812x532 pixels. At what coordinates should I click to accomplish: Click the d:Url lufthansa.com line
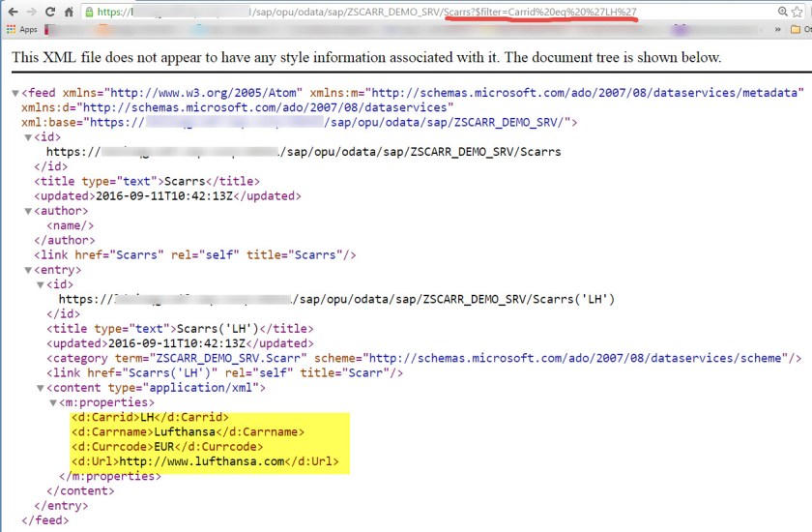tap(205, 461)
